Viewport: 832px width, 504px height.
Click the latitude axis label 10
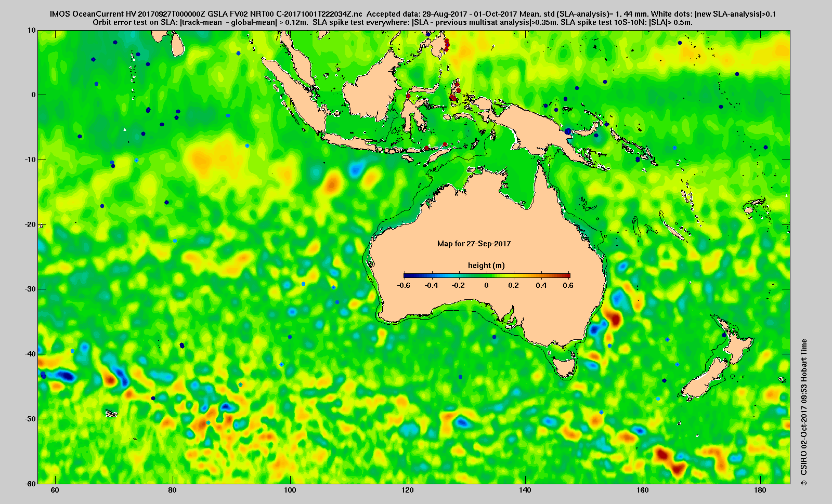pos(32,30)
